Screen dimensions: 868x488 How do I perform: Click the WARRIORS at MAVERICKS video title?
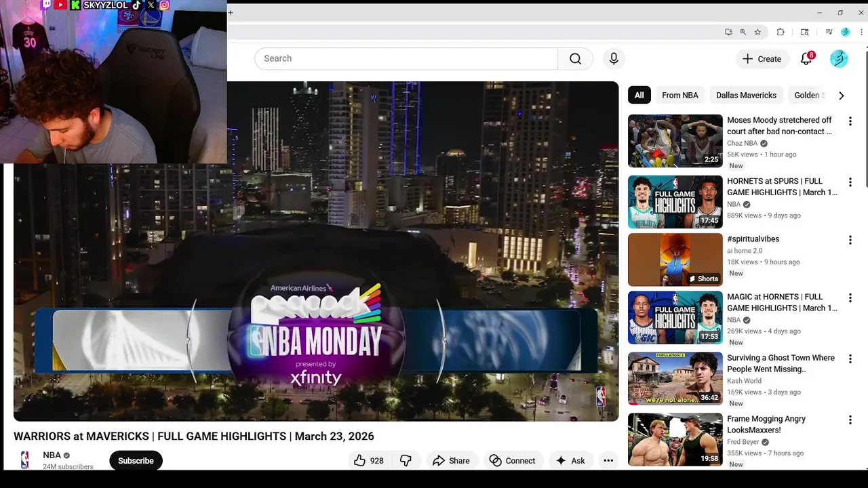pos(194,436)
